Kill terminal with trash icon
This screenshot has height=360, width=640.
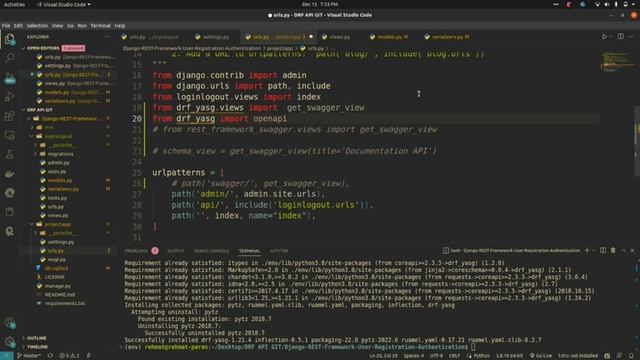(x=613, y=251)
